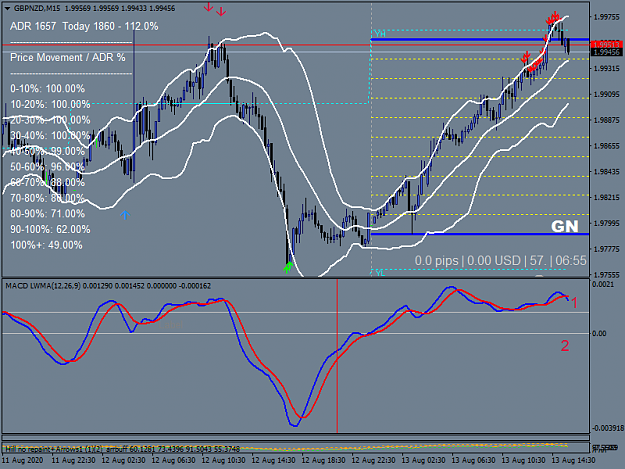Click the black 1.99456 current price tag
Viewport: 625px width, 469px height.
pos(606,52)
